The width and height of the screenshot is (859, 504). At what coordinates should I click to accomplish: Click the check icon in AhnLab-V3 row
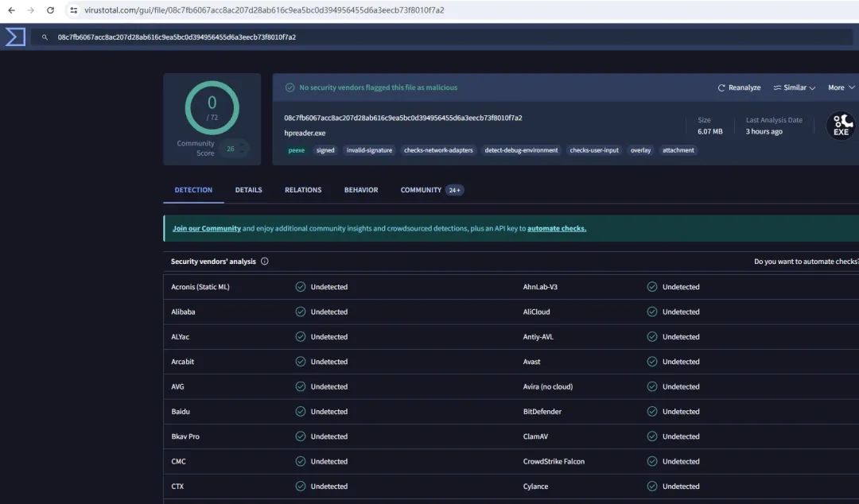tap(652, 287)
